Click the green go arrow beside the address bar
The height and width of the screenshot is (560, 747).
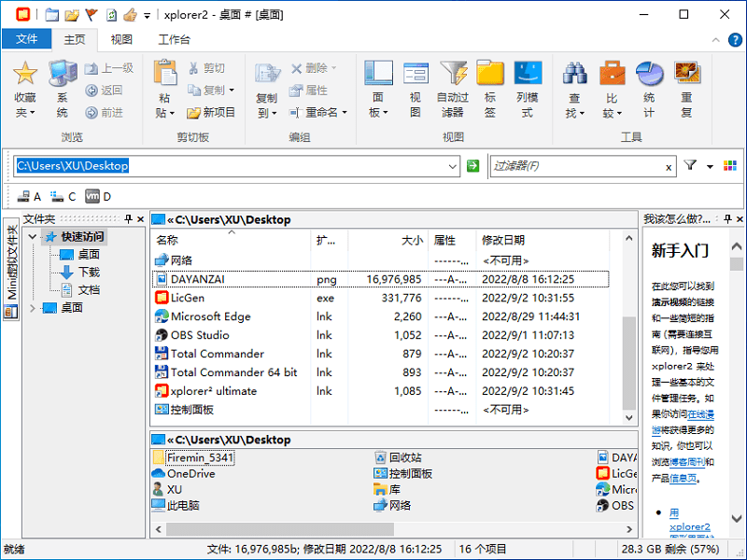[472, 165]
